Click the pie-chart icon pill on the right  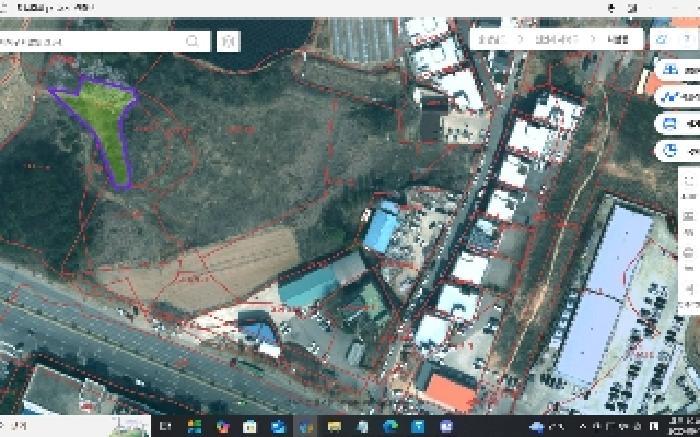click(x=677, y=151)
